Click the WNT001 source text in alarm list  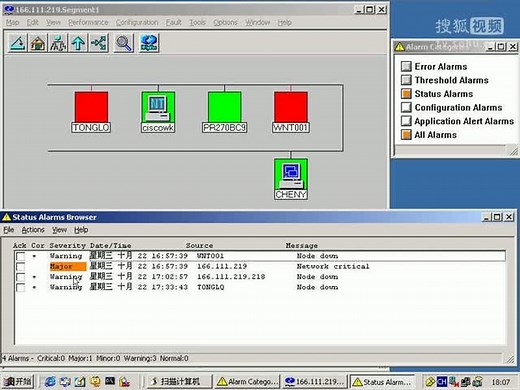(210, 256)
